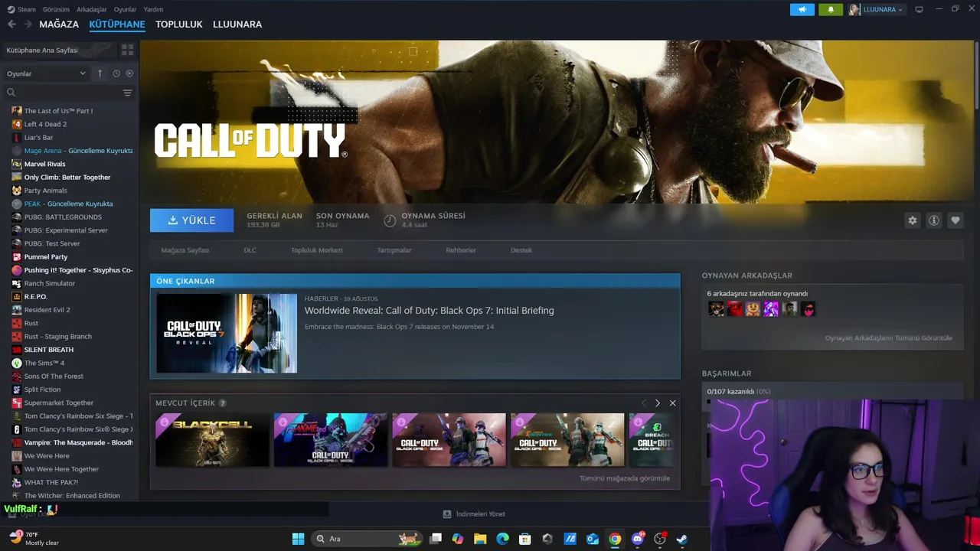Screen dimensions: 980x551
Task: Enter Big Picture mode via monitor icon
Action: point(919,9)
